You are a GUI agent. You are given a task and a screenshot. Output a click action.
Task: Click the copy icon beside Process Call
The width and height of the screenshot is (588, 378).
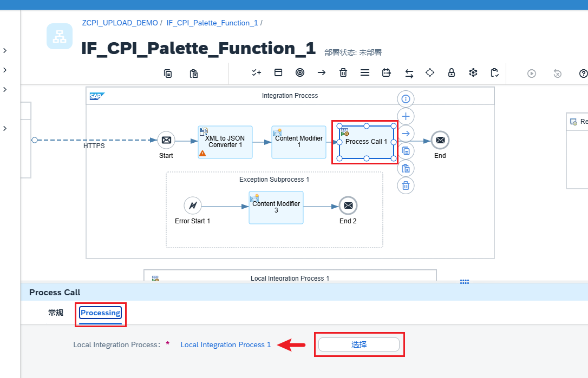click(406, 151)
